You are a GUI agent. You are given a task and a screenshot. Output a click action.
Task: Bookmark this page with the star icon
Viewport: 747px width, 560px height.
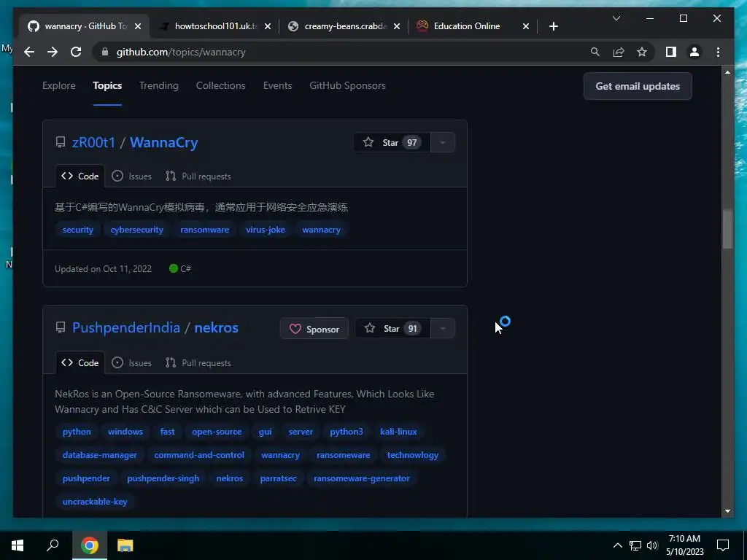pyautogui.click(x=642, y=52)
